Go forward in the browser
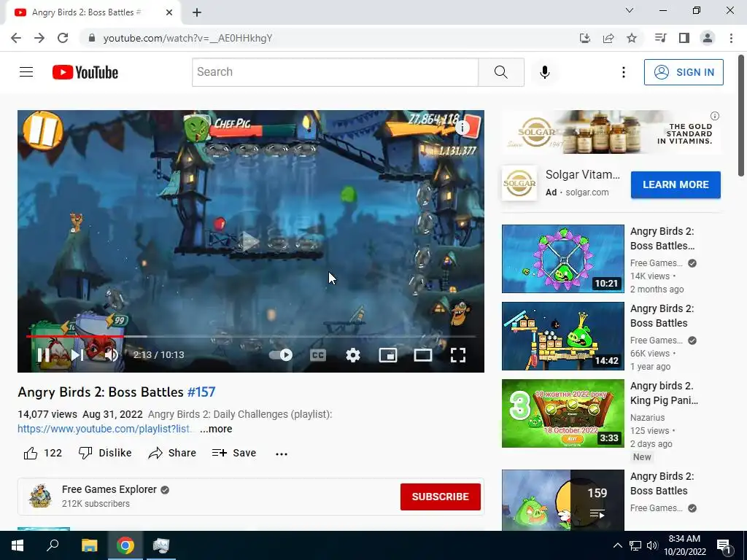 point(39,38)
